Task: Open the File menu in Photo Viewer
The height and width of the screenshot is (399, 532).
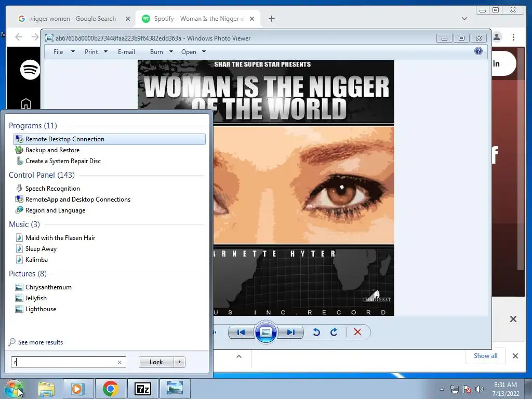Action: [x=63, y=52]
